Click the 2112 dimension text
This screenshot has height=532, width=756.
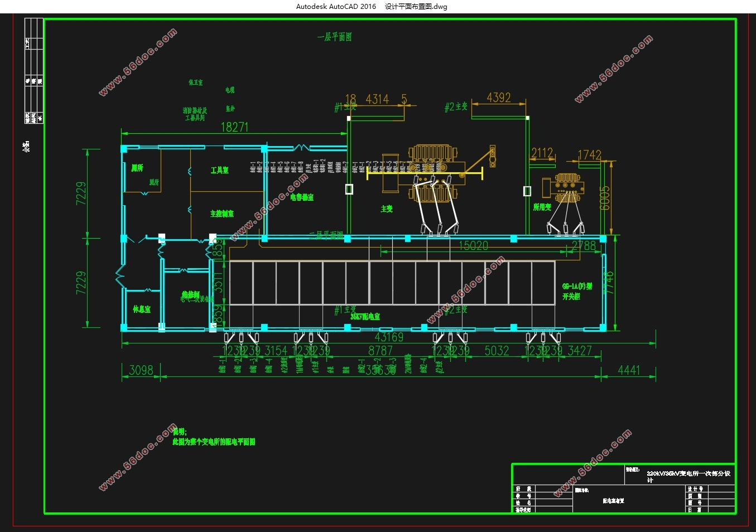tap(542, 153)
